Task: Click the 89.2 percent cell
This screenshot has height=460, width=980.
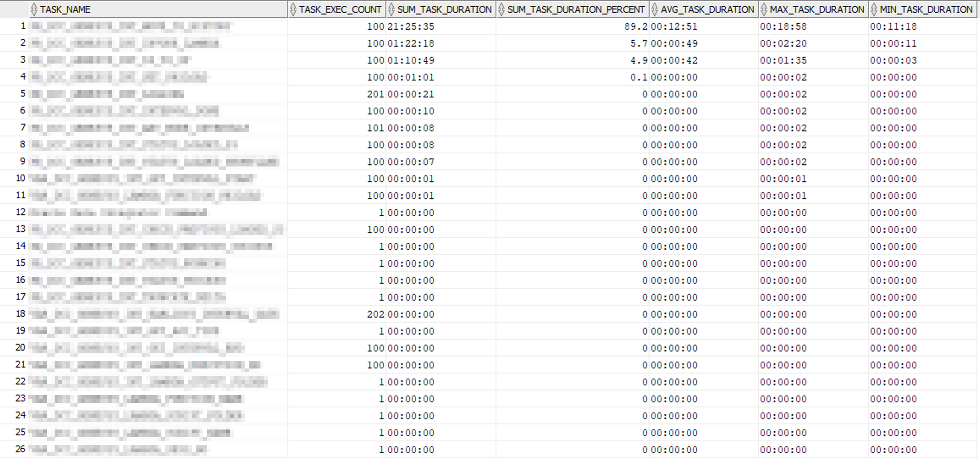Action: 635,27
